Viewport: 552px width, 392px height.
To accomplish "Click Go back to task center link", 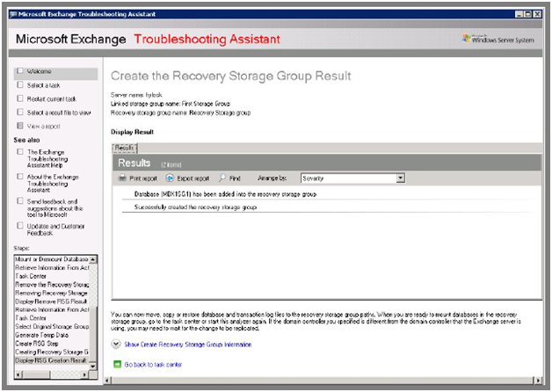I will [x=153, y=365].
